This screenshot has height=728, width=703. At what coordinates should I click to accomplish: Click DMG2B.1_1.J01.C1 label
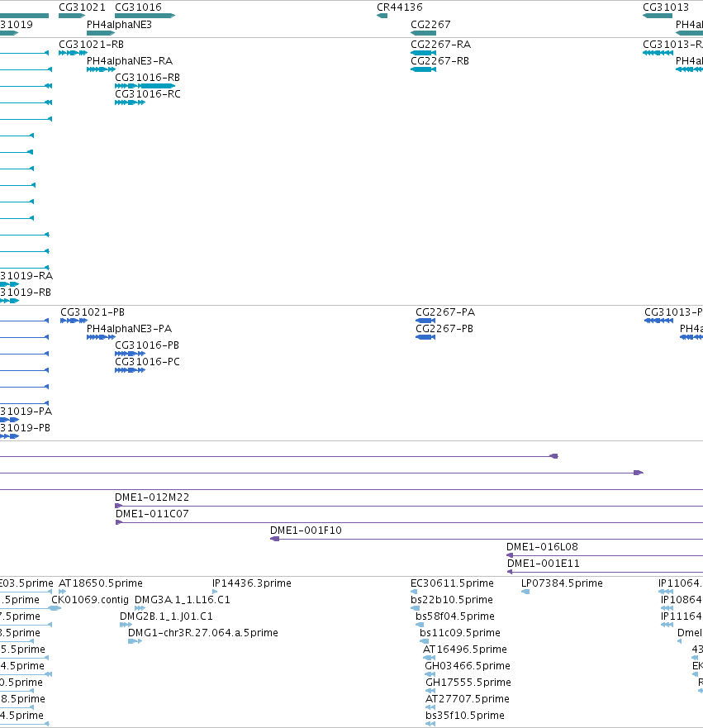pyautogui.click(x=166, y=616)
